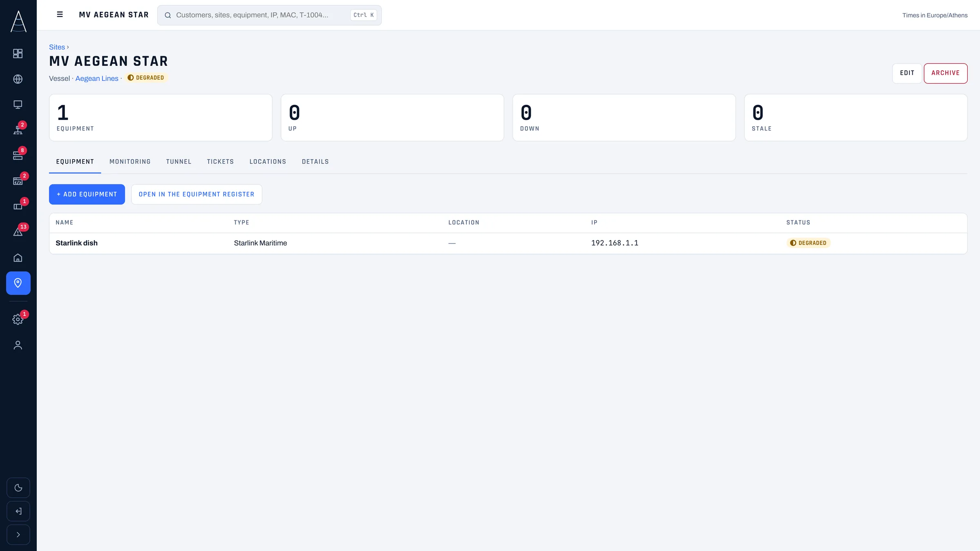Image resolution: width=980 pixels, height=551 pixels.
Task: Expand the sidebar with the chevron arrow
Action: pyautogui.click(x=18, y=535)
